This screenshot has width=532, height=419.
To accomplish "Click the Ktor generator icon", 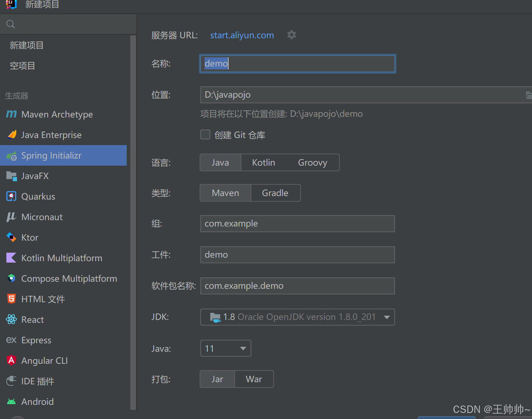I will [11, 237].
